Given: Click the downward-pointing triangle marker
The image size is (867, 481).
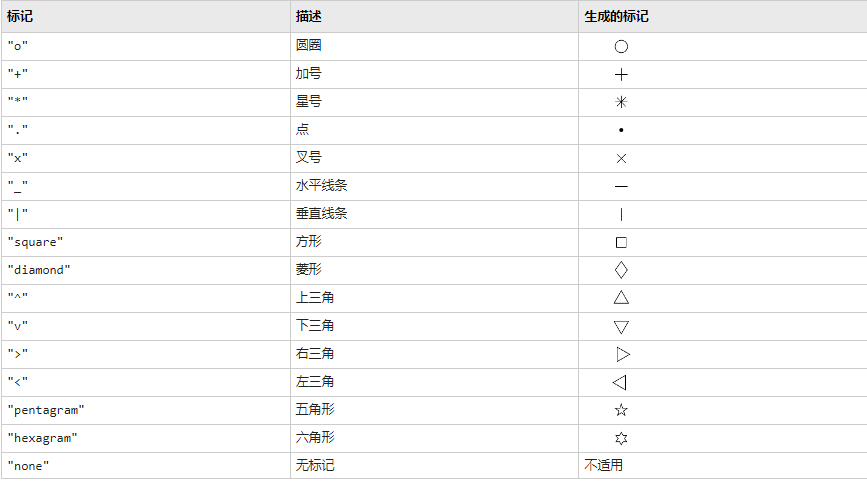Looking at the screenshot, I should coord(621,327).
